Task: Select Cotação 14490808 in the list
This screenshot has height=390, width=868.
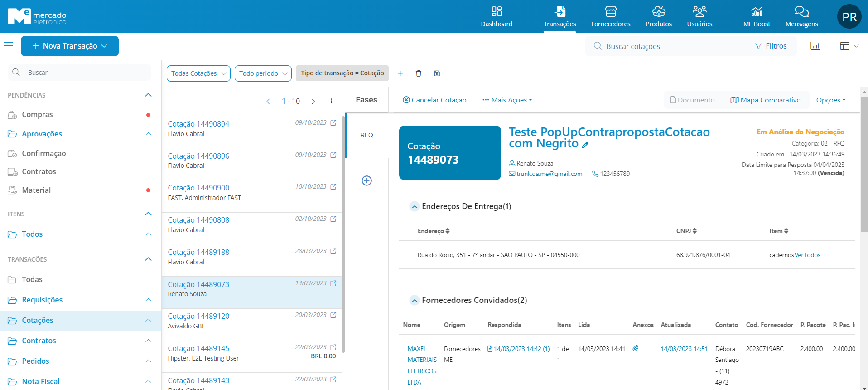Action: (252, 229)
